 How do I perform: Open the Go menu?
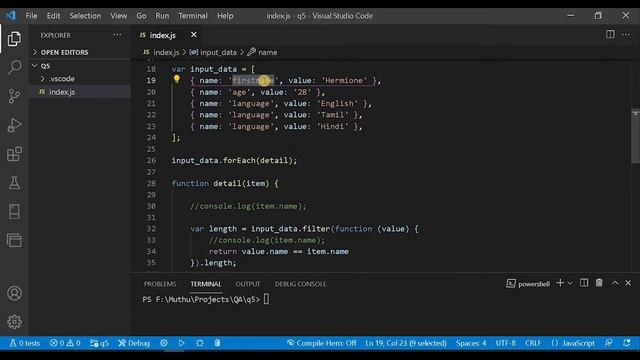point(141,16)
